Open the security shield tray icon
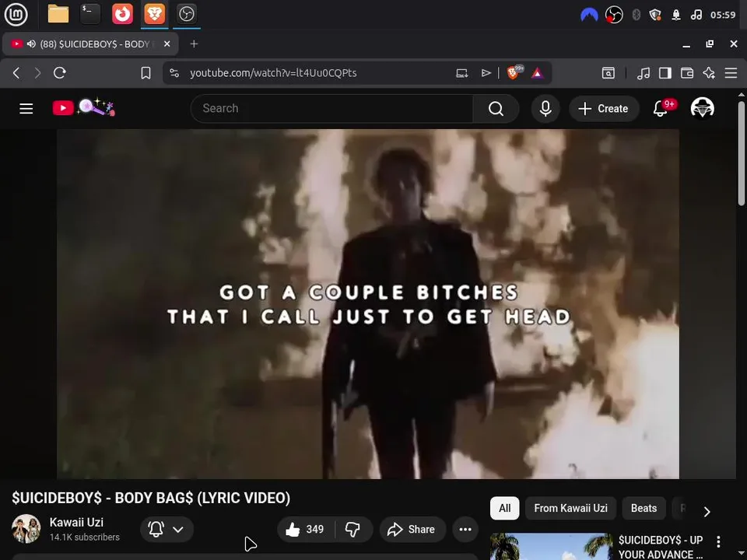The width and height of the screenshot is (747, 560). click(655, 15)
